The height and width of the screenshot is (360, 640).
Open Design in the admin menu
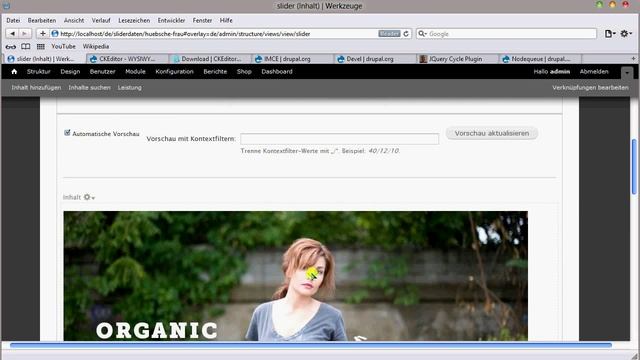click(x=70, y=71)
